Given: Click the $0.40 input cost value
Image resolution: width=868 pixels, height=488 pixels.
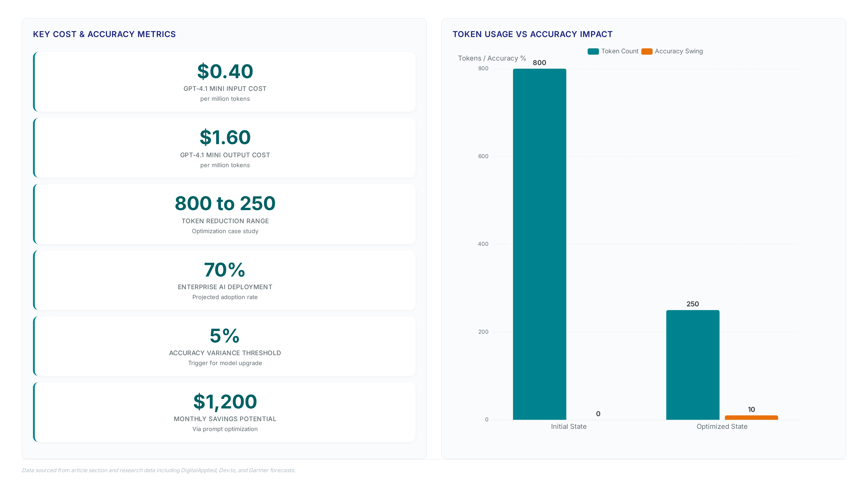Looking at the screenshot, I should click(225, 71).
